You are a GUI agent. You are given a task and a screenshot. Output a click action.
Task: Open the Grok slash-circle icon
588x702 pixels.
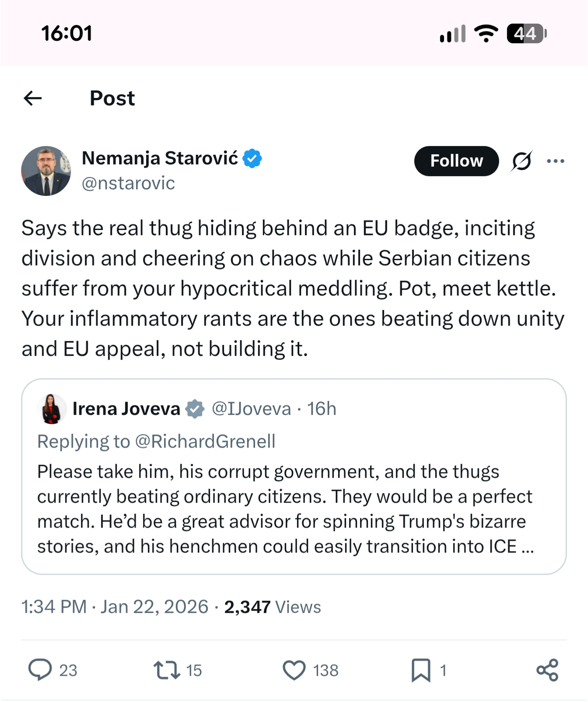click(521, 161)
